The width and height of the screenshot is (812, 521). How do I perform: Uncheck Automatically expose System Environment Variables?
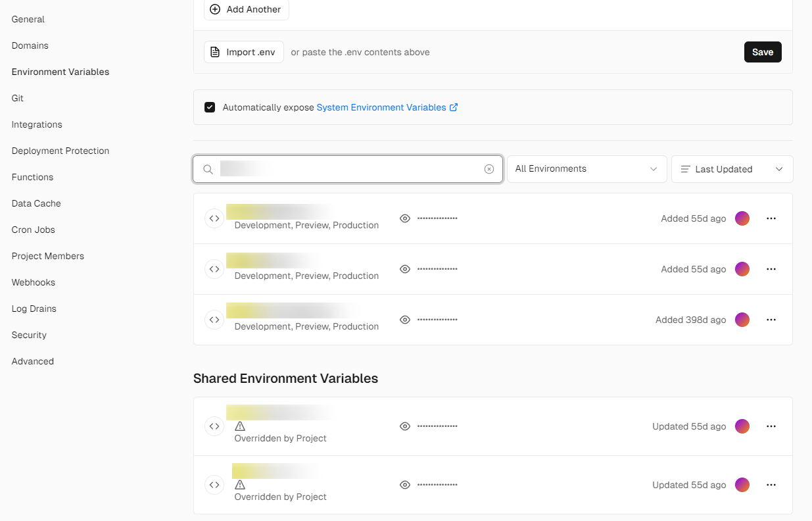pos(209,107)
